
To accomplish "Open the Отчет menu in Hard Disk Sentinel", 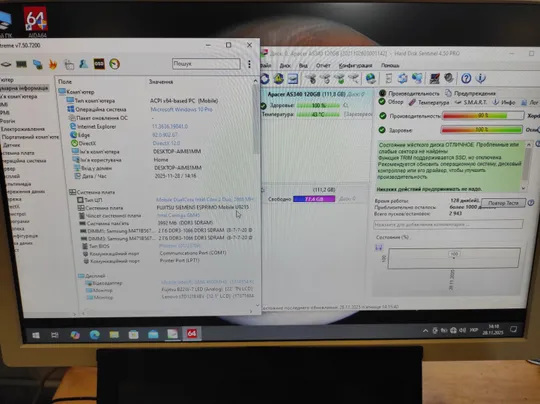I will pos(323,65).
